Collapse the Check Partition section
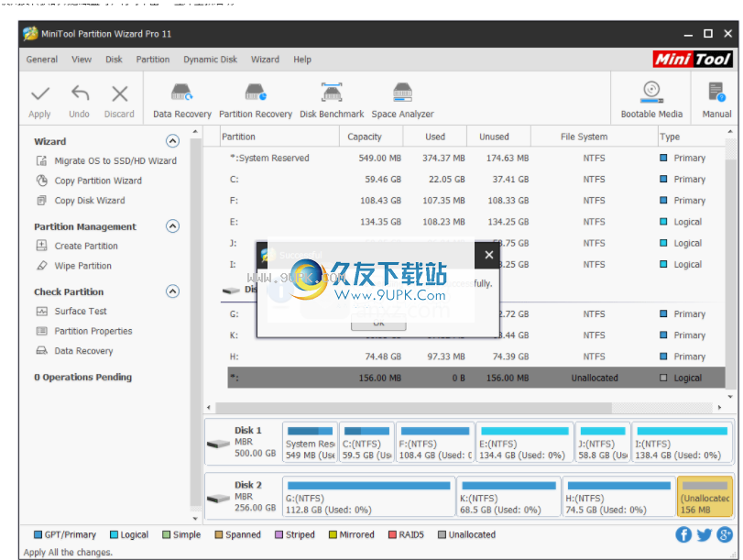The width and height of the screenshot is (743, 560). [172, 291]
